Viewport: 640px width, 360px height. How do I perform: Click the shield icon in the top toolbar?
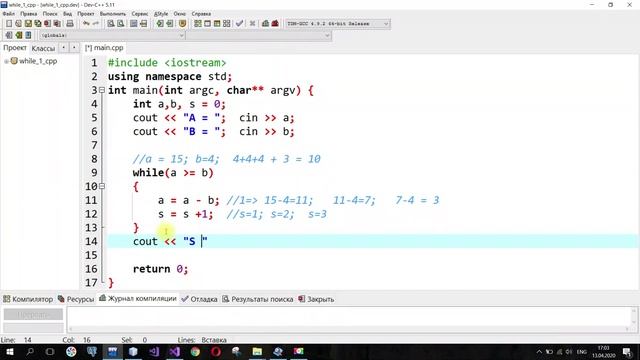(x=182, y=24)
